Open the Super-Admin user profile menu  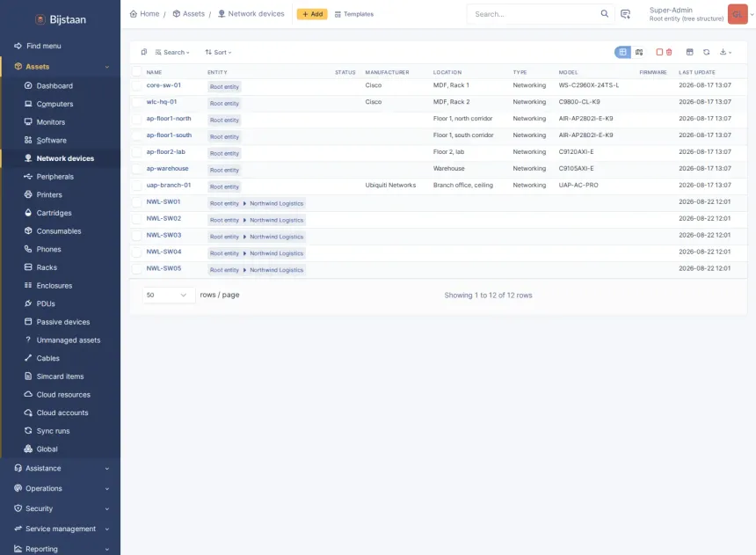(701, 14)
